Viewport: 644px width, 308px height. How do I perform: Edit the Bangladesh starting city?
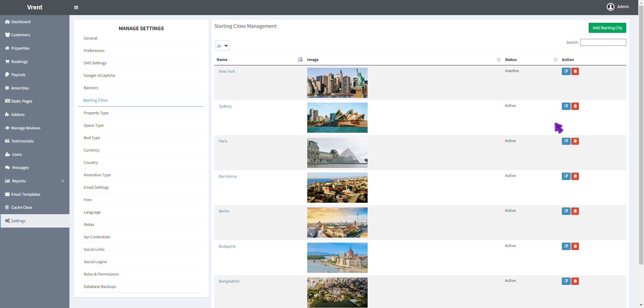(566, 281)
